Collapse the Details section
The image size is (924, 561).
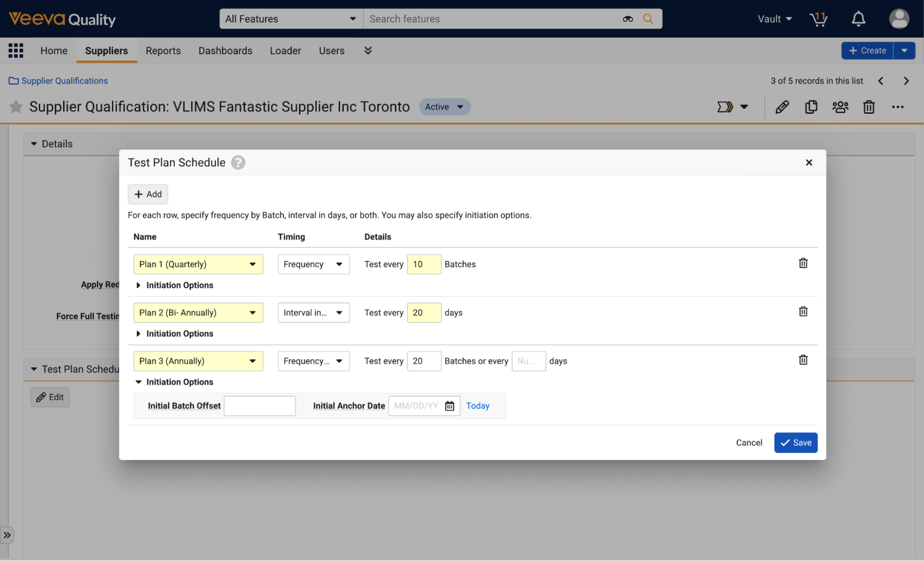(34, 144)
